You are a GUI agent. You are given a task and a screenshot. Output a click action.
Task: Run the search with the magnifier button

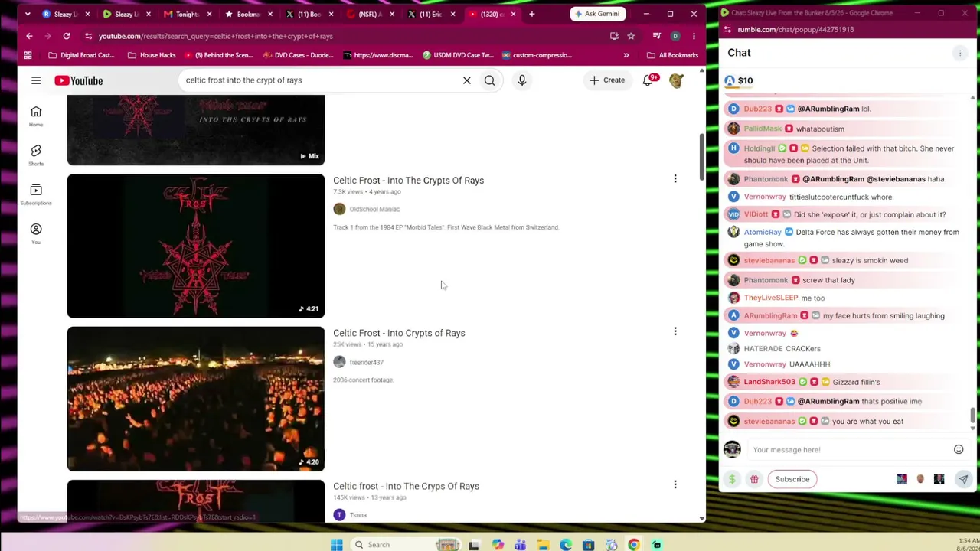tap(489, 80)
